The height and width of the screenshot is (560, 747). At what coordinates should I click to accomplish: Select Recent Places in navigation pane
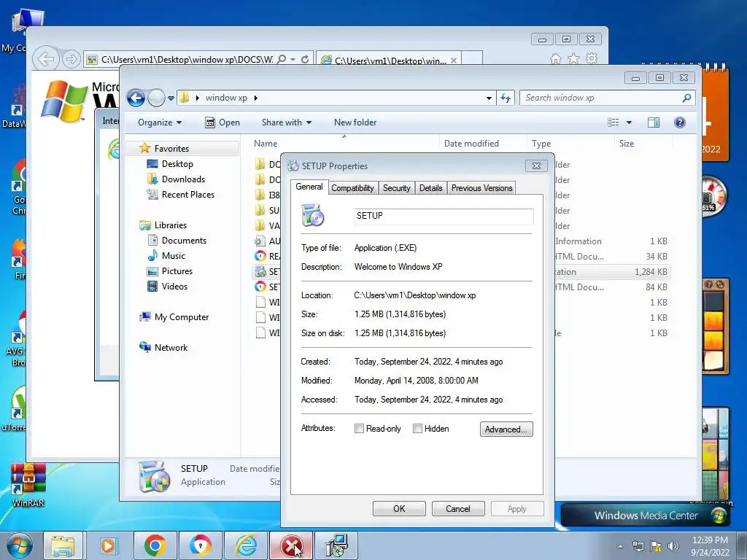click(x=187, y=194)
